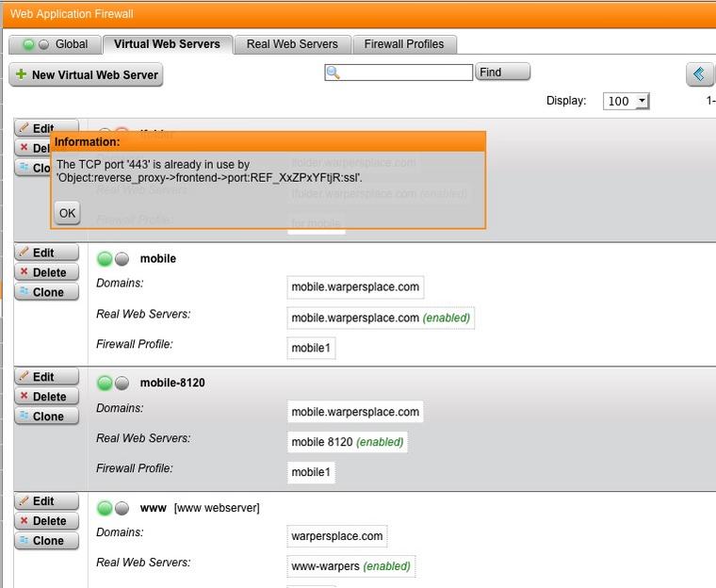Click pencil Edit icon for mobile server
The height and width of the screenshot is (588, 716).
24,253
